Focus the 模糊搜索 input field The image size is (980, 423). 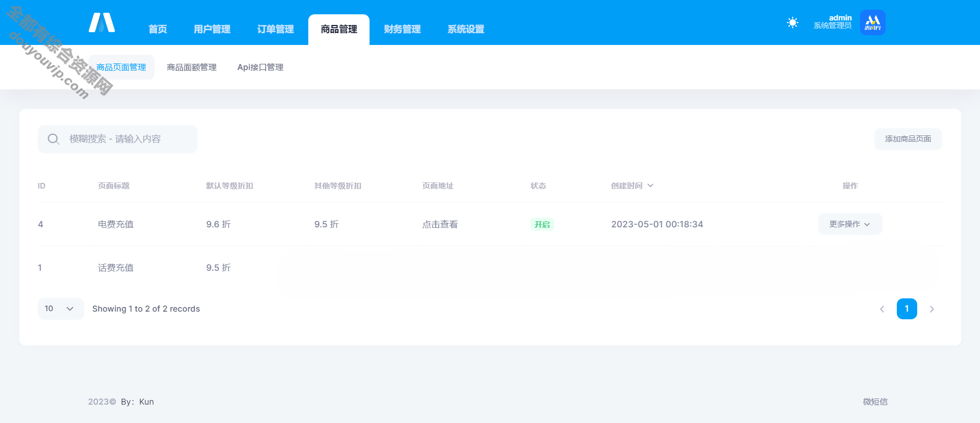coord(117,139)
